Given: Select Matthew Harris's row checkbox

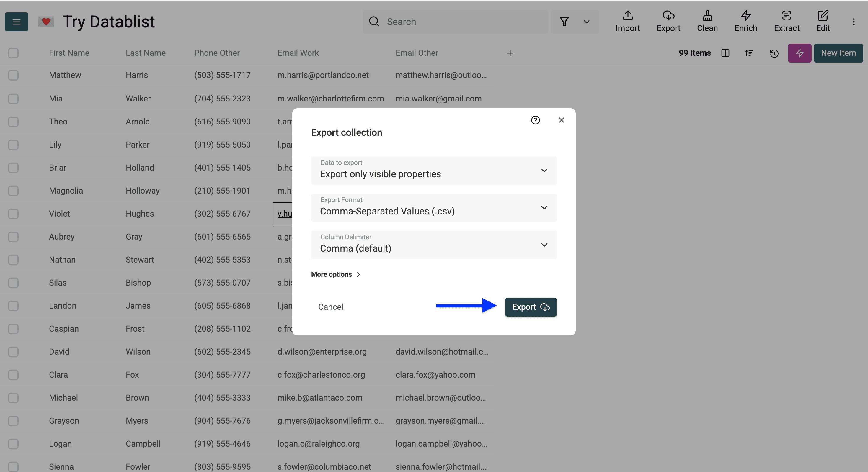Looking at the screenshot, I should [13, 76].
